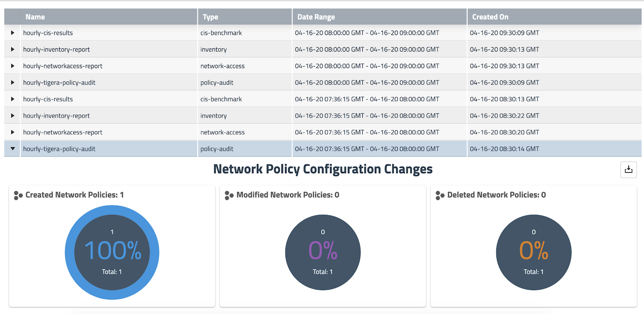Click Created On value of first hourly-networkacess-report
This screenshot has height=314, width=644.
[x=504, y=66]
